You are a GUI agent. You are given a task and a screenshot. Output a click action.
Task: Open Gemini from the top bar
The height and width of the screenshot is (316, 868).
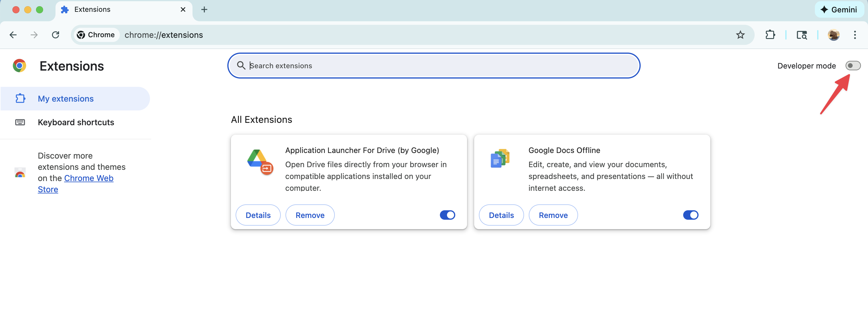coord(839,9)
